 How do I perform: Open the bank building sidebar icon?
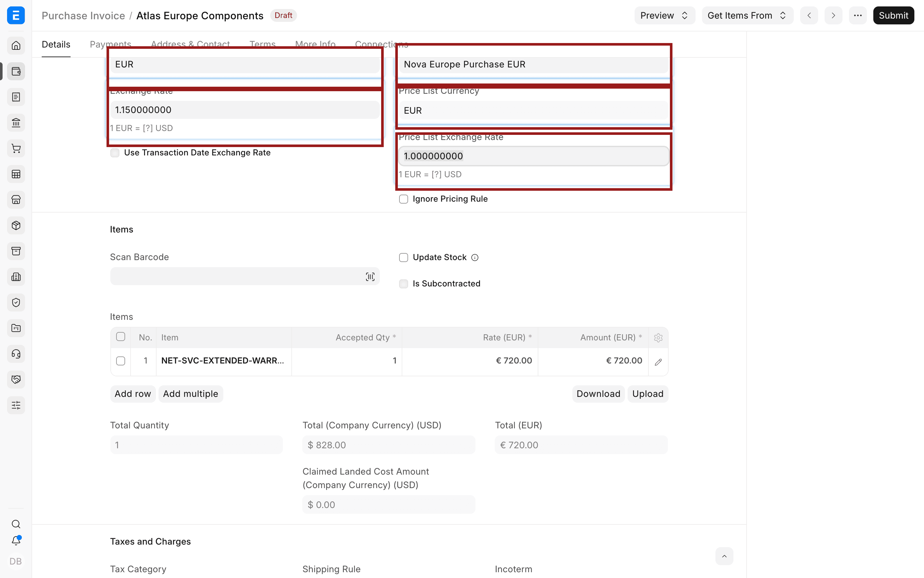click(16, 123)
